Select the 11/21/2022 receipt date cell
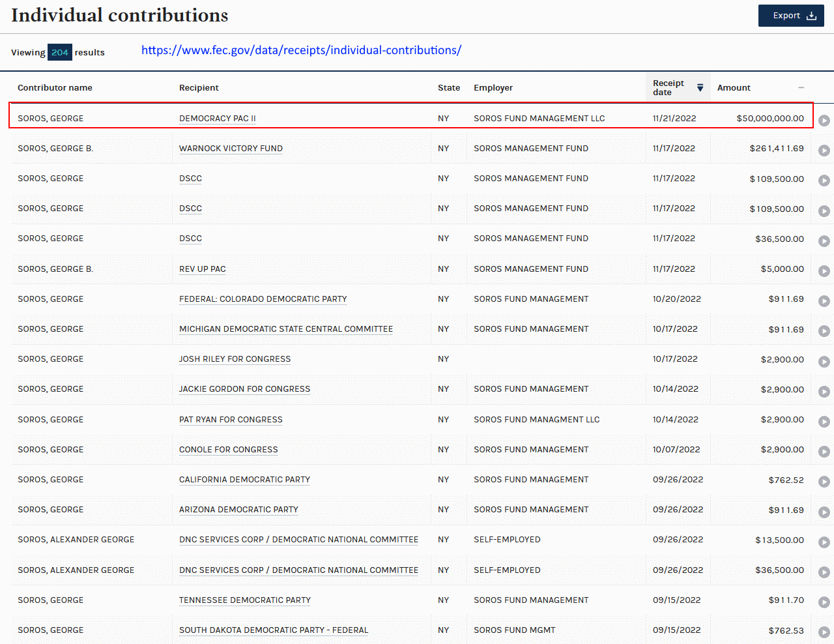The height and width of the screenshot is (644, 834). coord(674,119)
